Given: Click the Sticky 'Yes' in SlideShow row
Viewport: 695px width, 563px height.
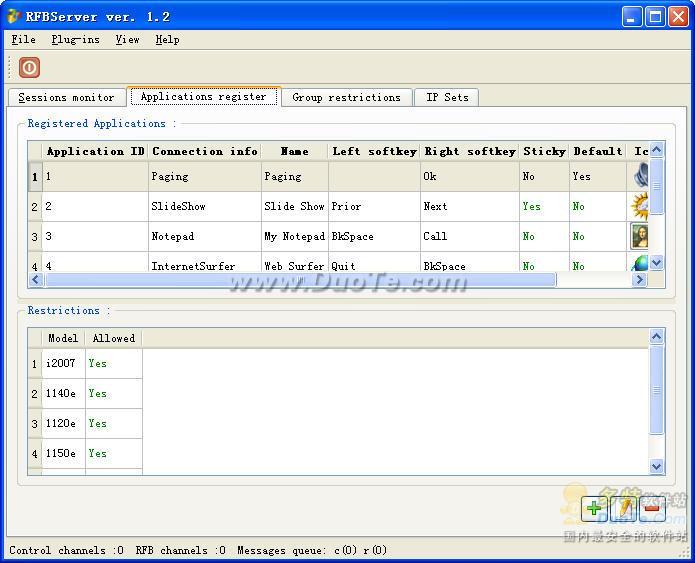Looking at the screenshot, I should point(544,207).
